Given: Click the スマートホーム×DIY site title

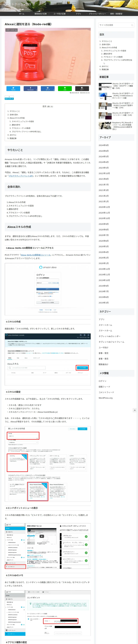Looking at the screenshot, I should pos(17,4).
